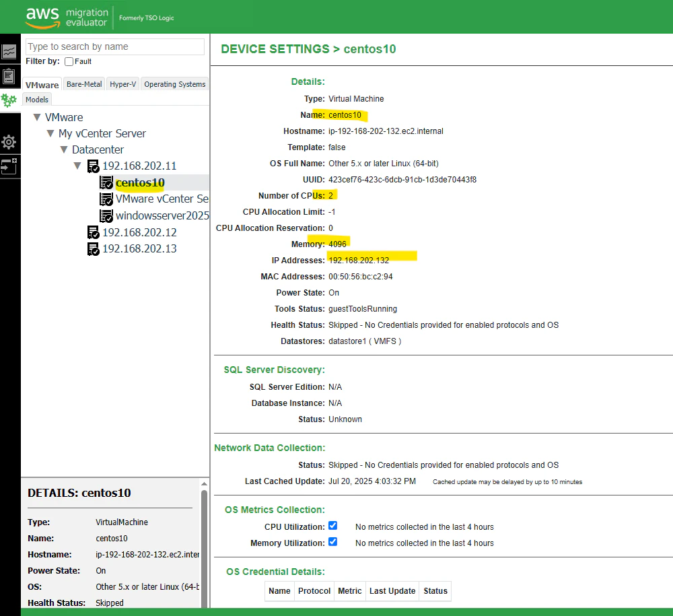Toggle the CPU Utilization checkbox
Screen dimensions: 673x616
click(332, 525)
